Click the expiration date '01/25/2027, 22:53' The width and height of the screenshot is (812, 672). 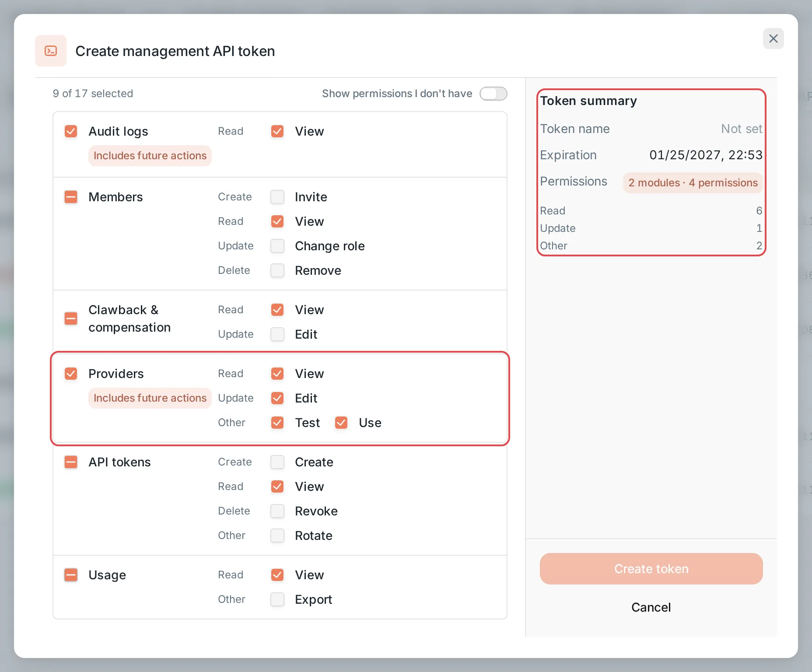point(706,155)
